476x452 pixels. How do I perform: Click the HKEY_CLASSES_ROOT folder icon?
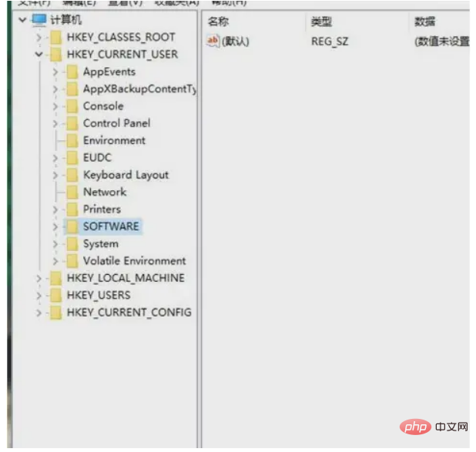click(x=56, y=37)
